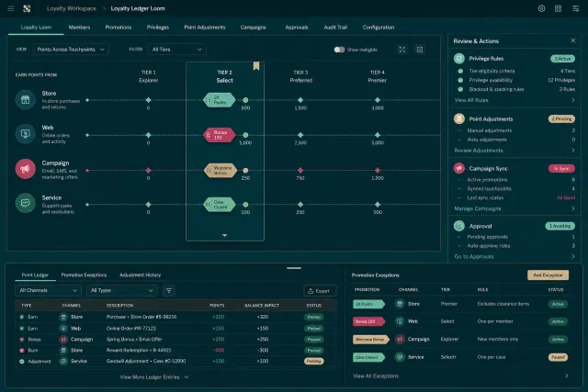This screenshot has height=392, width=588.
Task: Grab the panel divider handle
Action: [x=294, y=268]
